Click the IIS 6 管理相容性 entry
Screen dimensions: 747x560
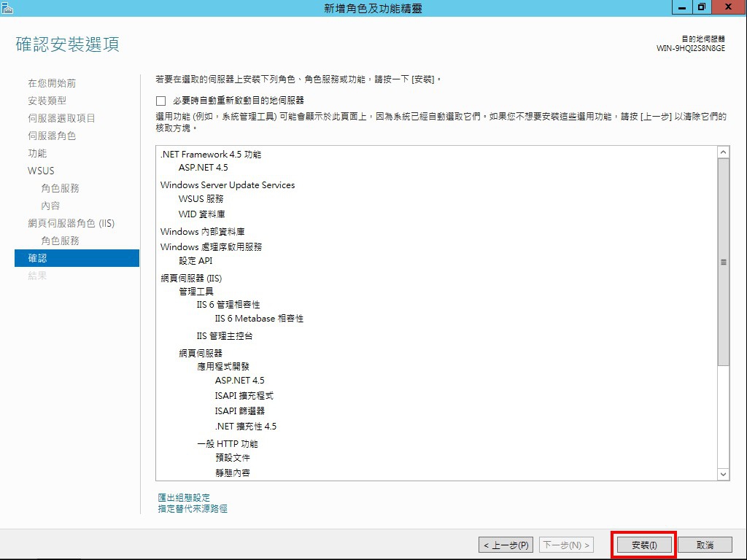tap(228, 305)
